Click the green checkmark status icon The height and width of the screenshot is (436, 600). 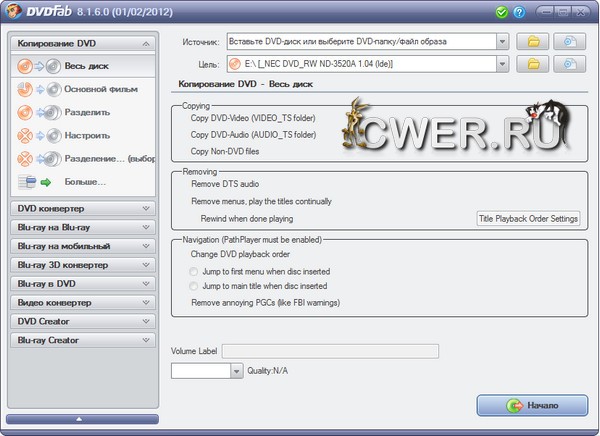point(501,12)
